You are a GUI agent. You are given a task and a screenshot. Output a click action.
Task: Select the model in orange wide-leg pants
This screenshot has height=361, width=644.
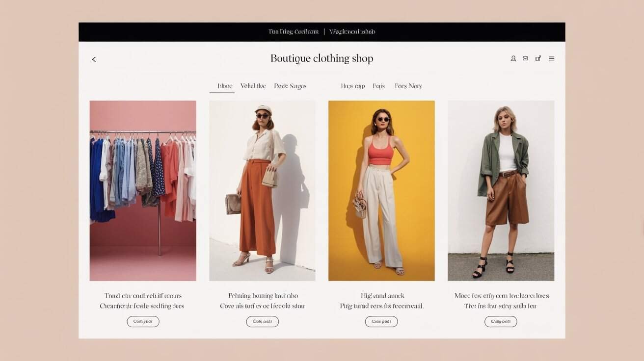click(262, 190)
